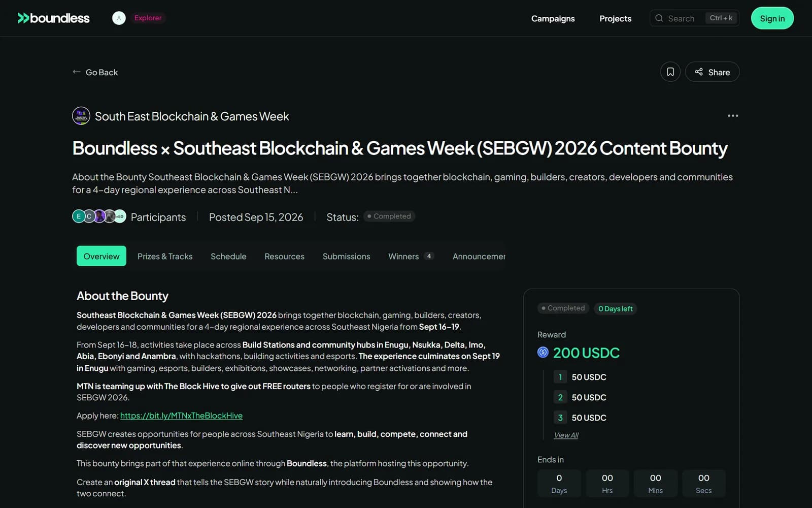Open the Campaigns menu
812x508 pixels.
tap(553, 18)
